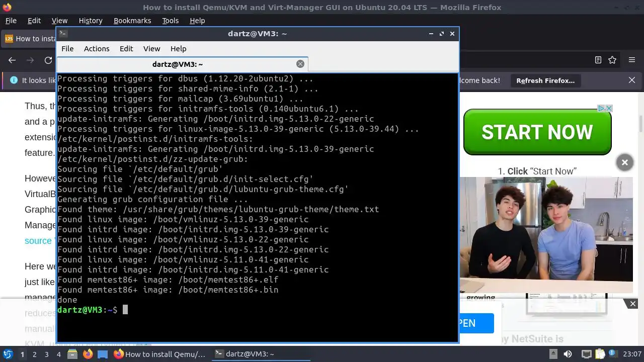Launch Firefox from the taskbar quick-launch
The height and width of the screenshot is (362, 644).
[x=88, y=354]
